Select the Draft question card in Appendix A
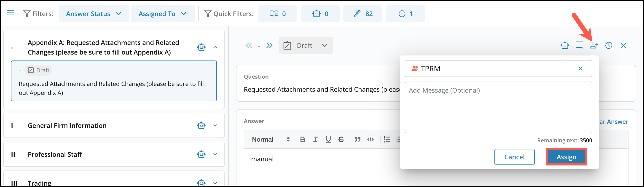This screenshot has width=644, height=187. pyautogui.click(x=114, y=81)
